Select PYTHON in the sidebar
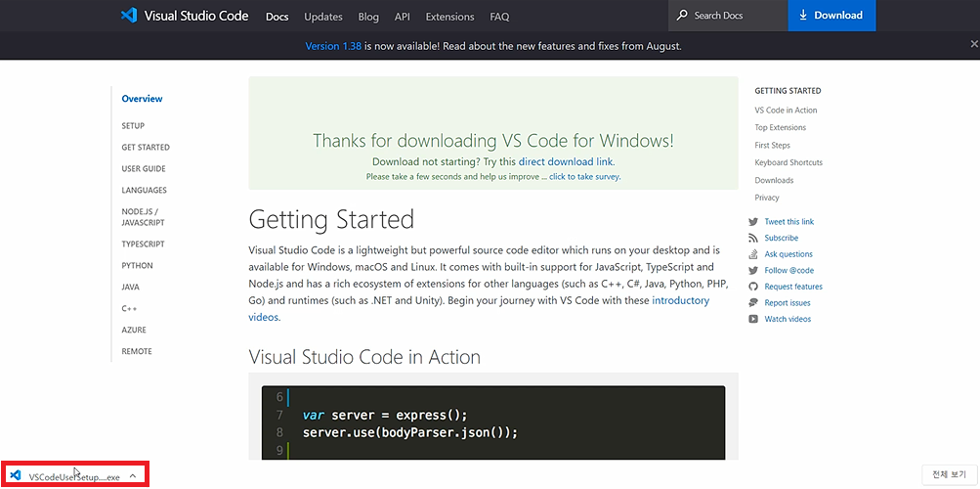Image resolution: width=980 pixels, height=489 pixels. point(137,266)
